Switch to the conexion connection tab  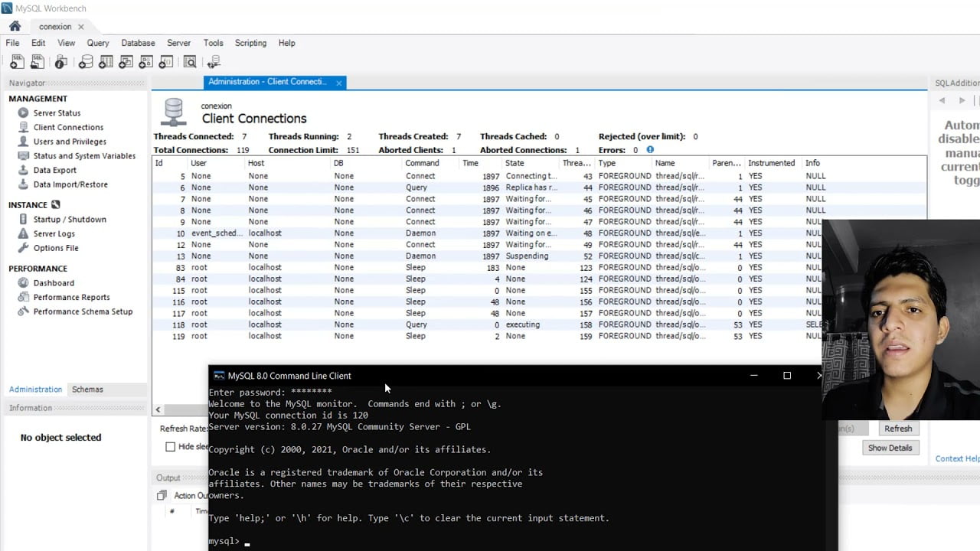tap(55, 27)
